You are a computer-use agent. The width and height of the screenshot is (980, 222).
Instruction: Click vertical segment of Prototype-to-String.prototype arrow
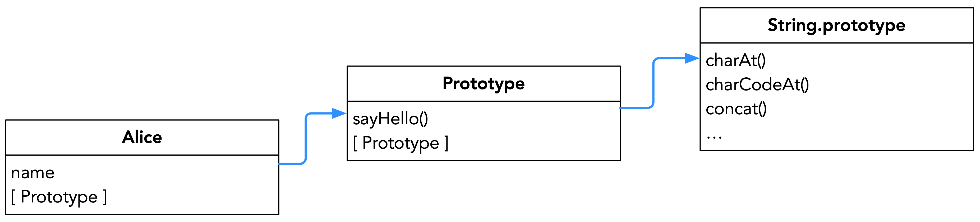click(653, 83)
